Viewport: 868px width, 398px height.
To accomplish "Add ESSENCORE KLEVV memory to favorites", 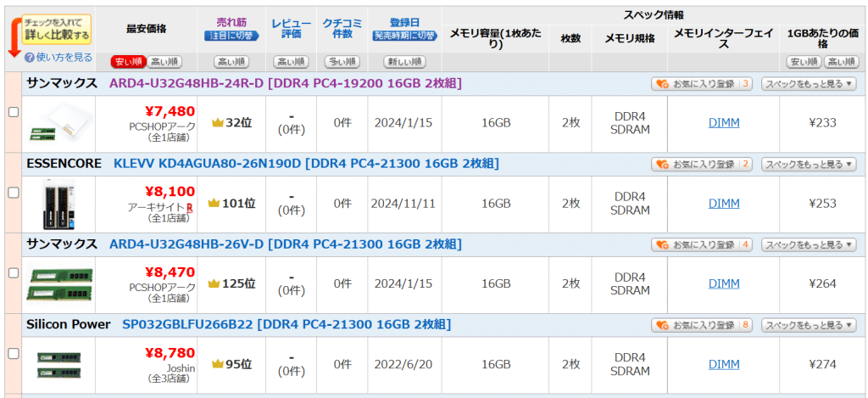I will click(701, 164).
